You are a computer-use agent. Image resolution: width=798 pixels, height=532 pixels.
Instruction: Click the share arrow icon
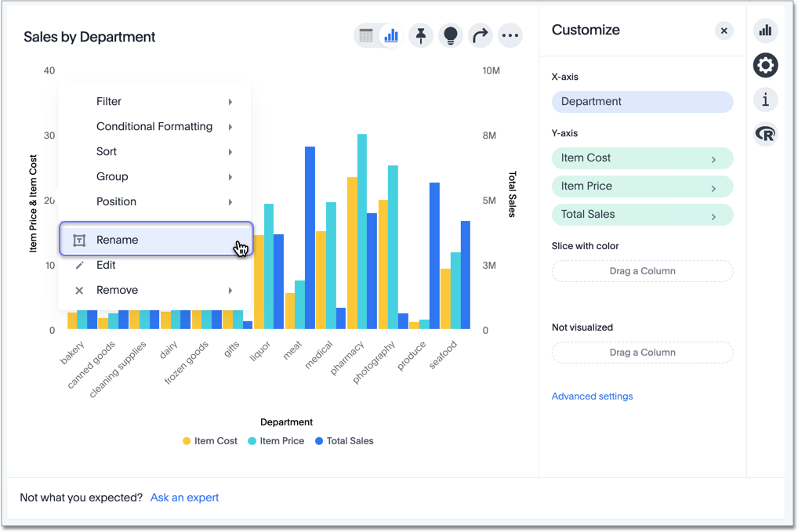(x=481, y=35)
